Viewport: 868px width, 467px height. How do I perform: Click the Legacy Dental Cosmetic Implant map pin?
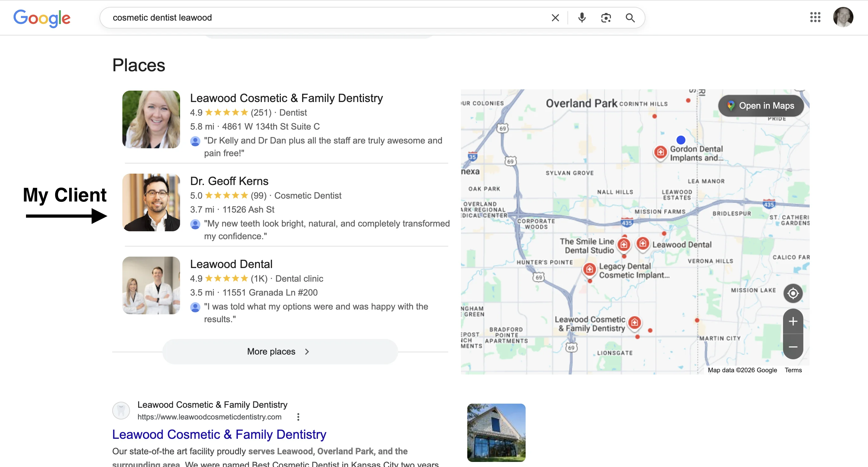coord(589,269)
